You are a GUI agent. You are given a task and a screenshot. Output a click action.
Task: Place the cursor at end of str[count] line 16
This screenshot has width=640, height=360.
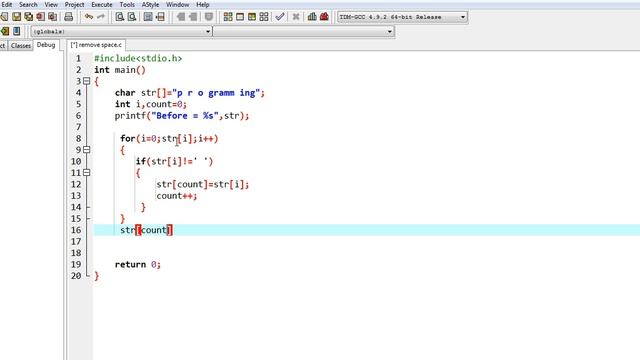[x=173, y=230]
